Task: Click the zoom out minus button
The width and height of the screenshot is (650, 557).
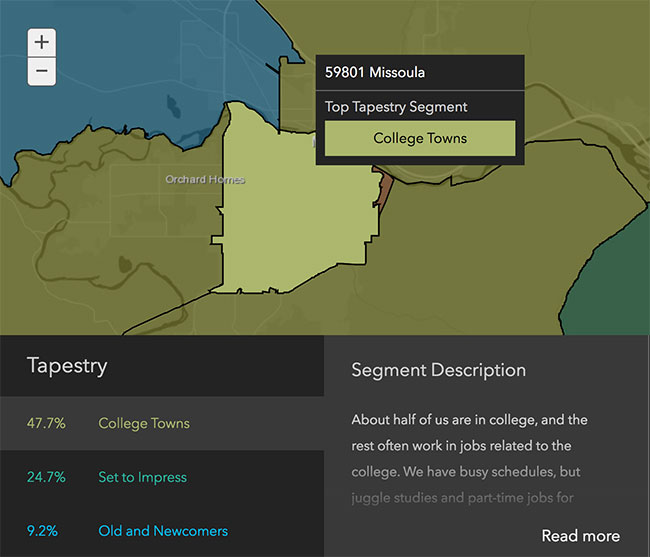Action: (41, 72)
